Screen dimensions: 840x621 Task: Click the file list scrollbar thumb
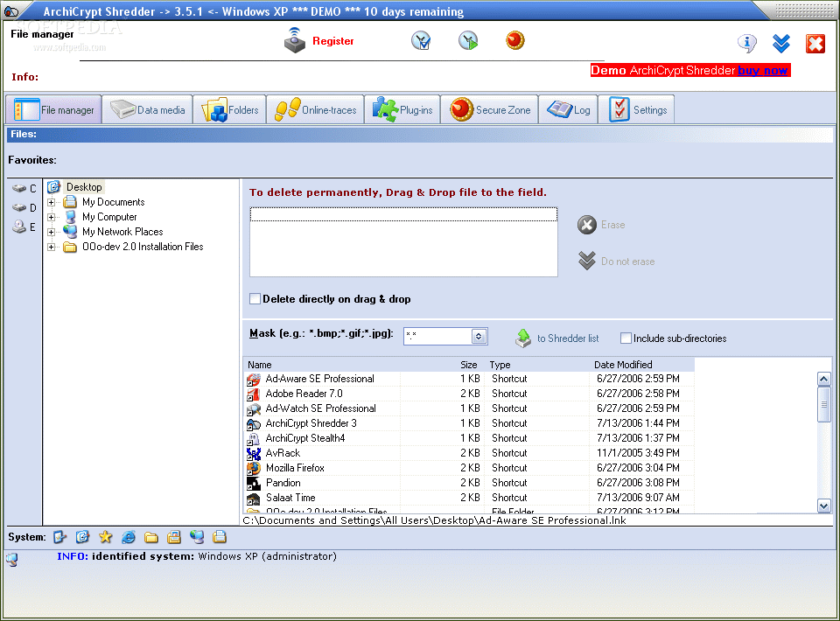(x=824, y=404)
